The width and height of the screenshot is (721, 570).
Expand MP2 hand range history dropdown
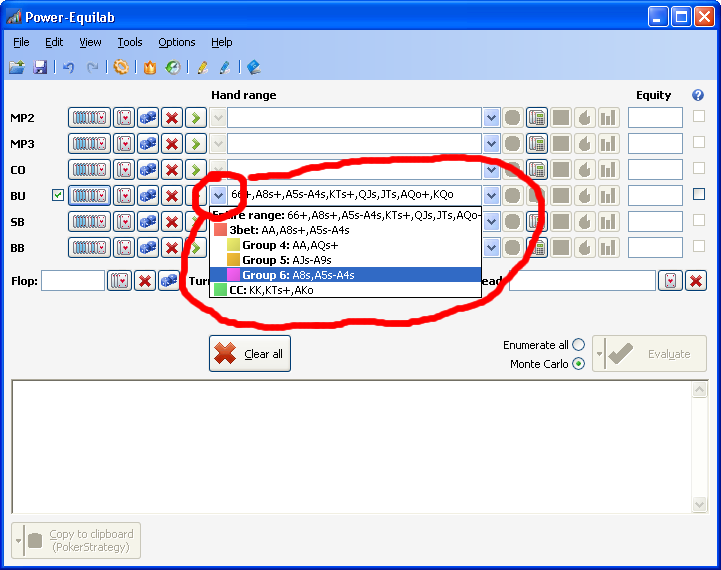tap(491, 118)
